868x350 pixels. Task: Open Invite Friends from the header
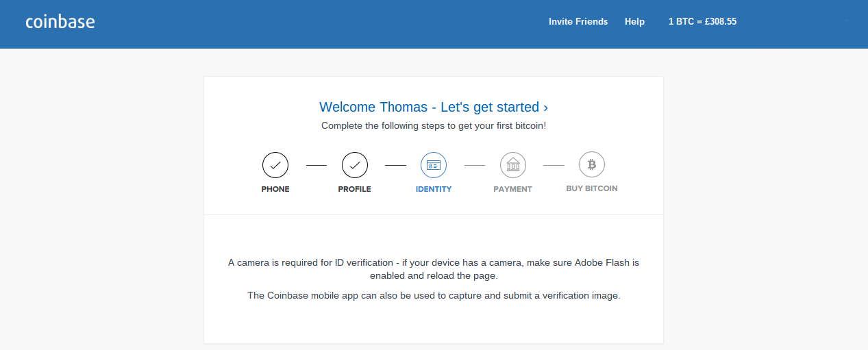pos(578,21)
